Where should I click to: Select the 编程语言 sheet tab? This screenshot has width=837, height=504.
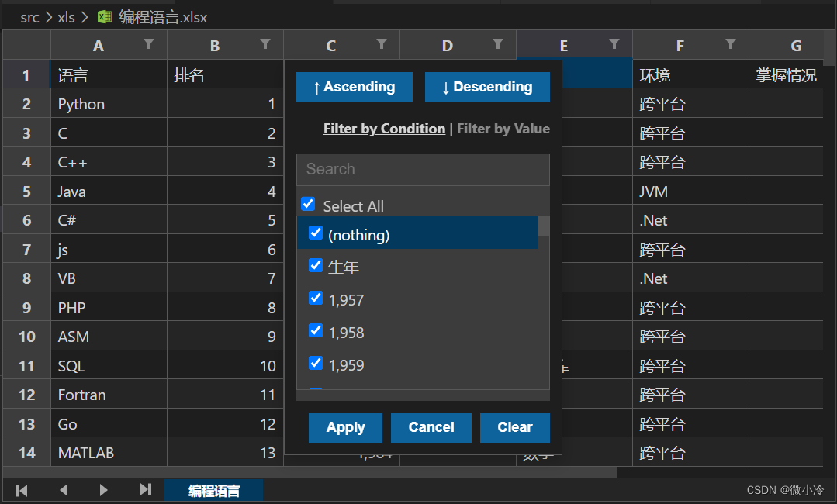pyautogui.click(x=213, y=490)
